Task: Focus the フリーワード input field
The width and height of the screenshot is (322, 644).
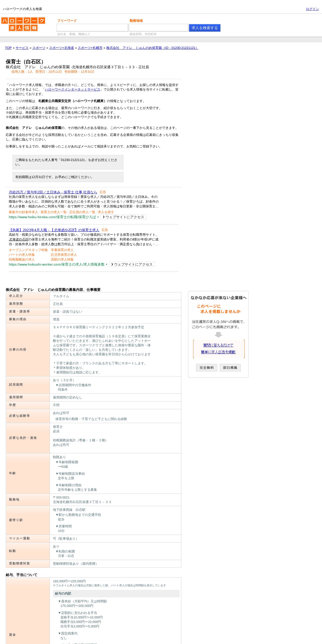Action: click(x=92, y=28)
